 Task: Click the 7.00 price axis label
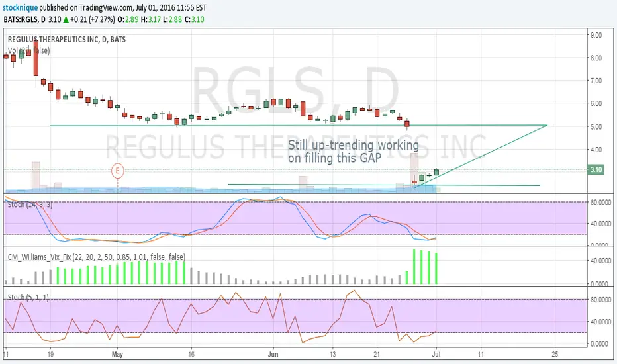596,81
